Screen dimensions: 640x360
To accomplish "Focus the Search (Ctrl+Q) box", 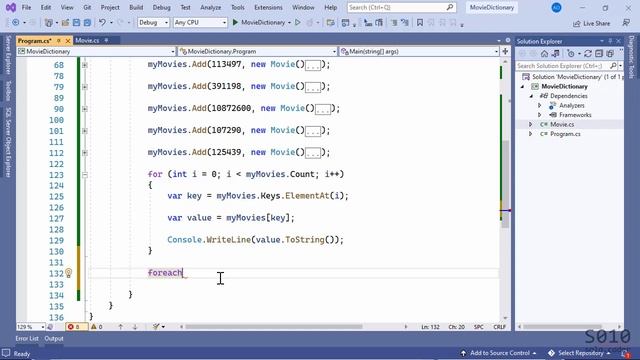I will (401, 7).
